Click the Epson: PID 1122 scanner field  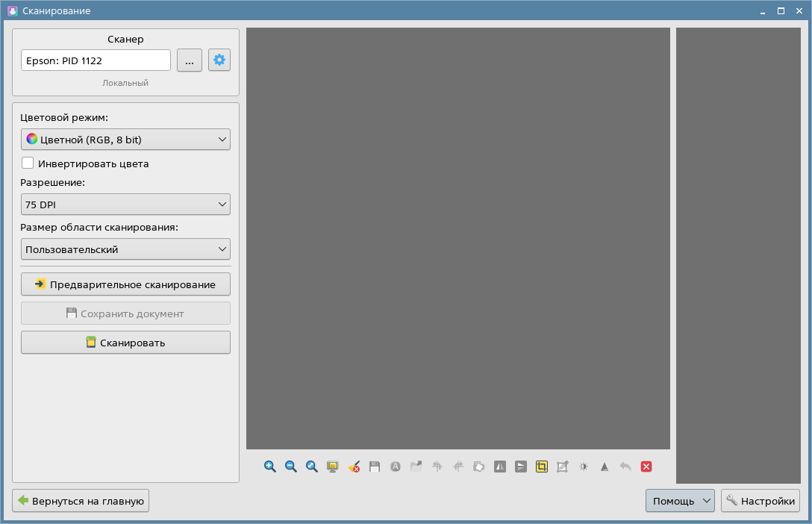[96, 60]
